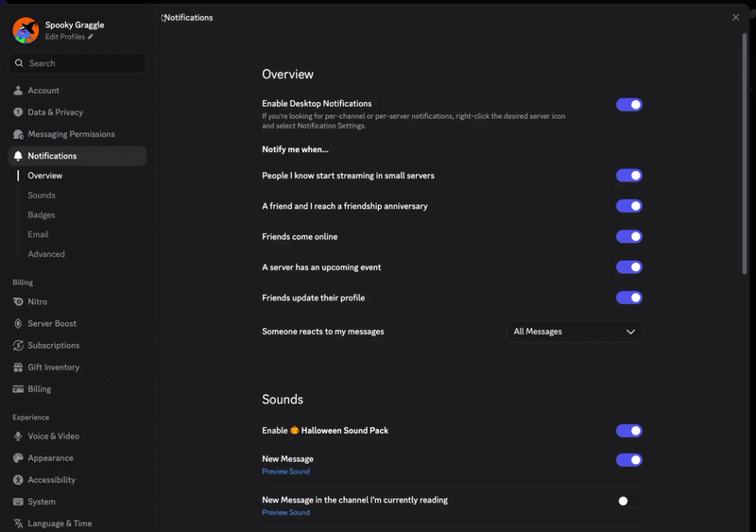Turn off the friendship anniversary toggle
Image resolution: width=756 pixels, height=532 pixels.
pos(628,206)
